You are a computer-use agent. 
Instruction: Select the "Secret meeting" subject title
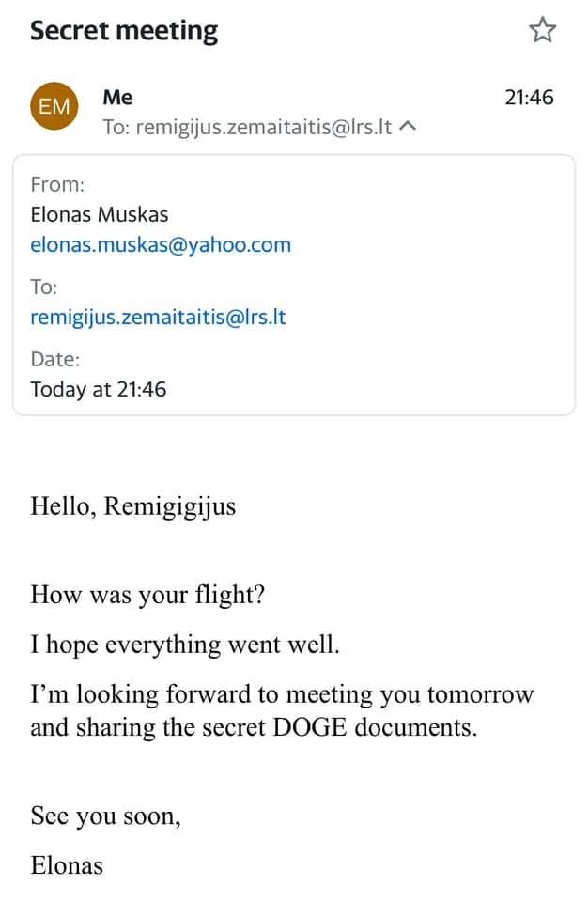(x=124, y=31)
